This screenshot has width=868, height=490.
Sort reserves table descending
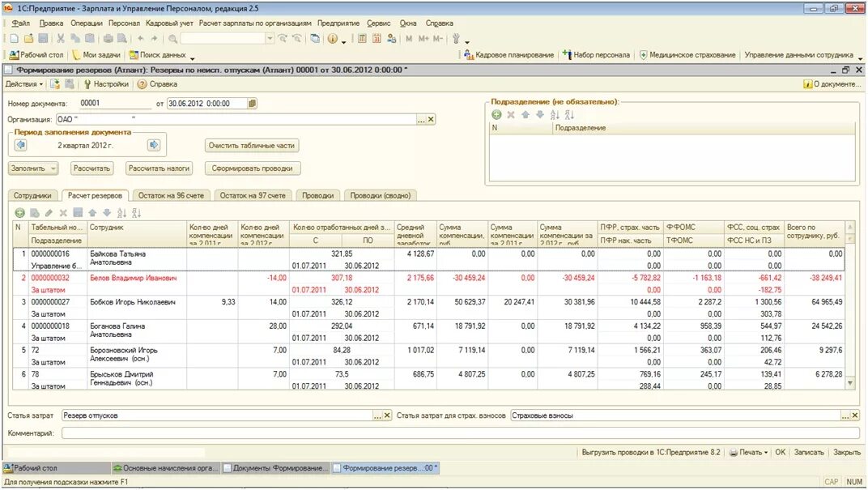coord(137,213)
